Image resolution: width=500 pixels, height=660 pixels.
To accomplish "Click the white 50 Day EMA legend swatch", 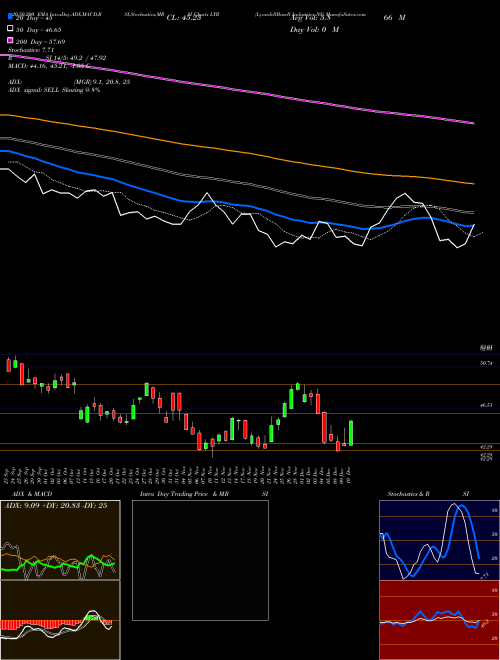I will pos(10,29).
